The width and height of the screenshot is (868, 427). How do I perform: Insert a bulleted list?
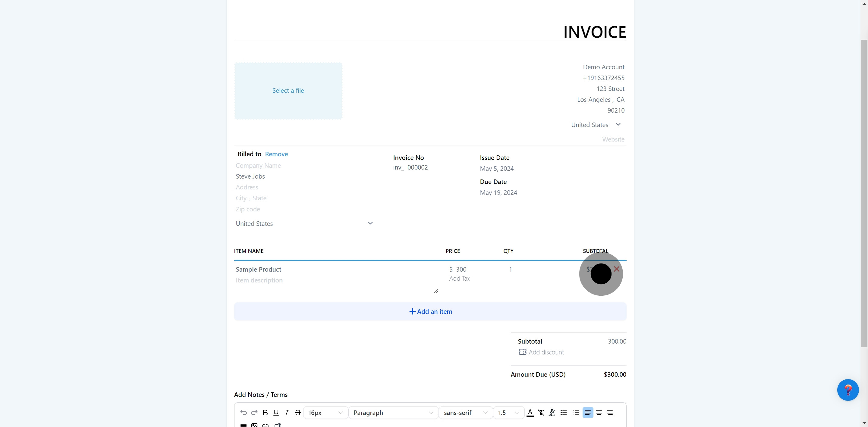563,413
